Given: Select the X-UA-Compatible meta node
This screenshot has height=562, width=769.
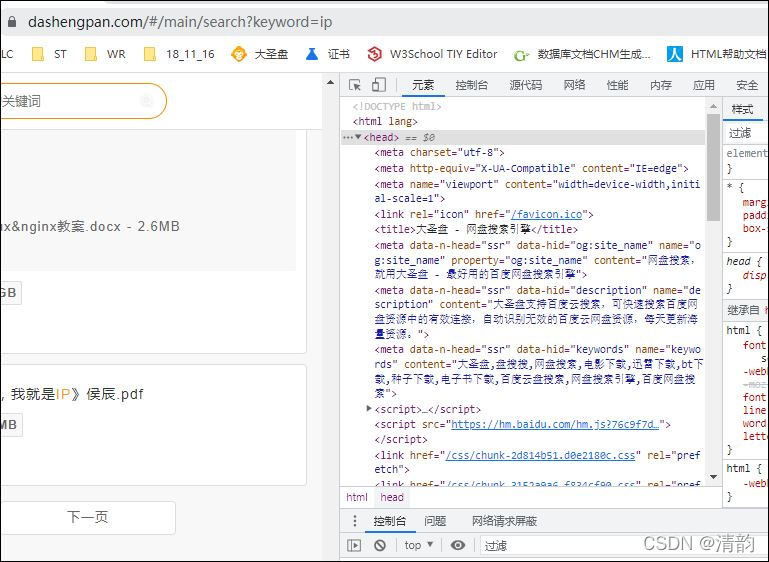Looking at the screenshot, I should click(532, 168).
